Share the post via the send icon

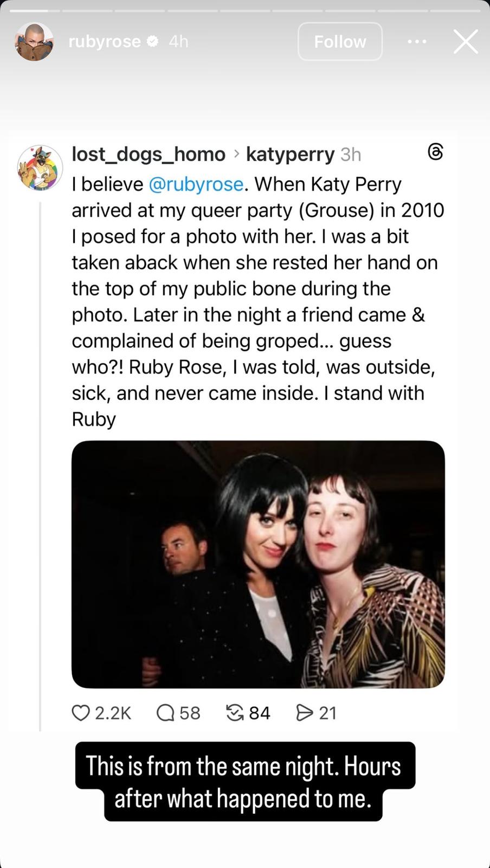pyautogui.click(x=305, y=712)
